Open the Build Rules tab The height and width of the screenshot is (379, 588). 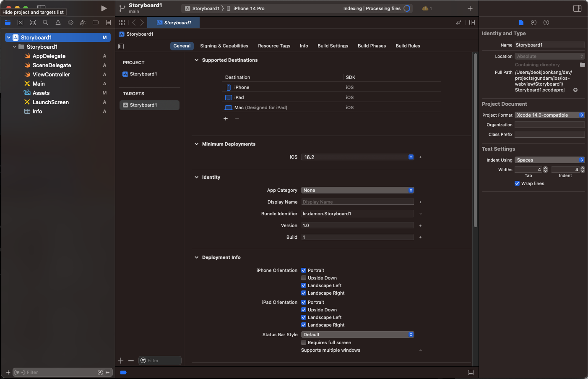[408, 46]
